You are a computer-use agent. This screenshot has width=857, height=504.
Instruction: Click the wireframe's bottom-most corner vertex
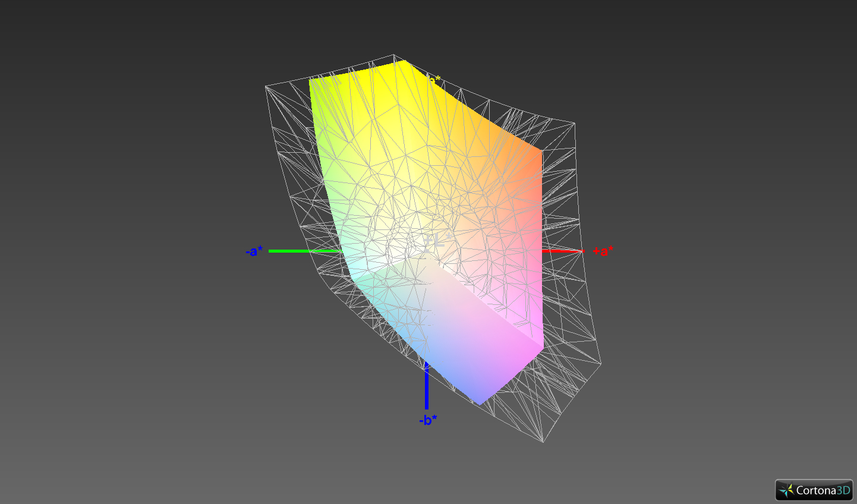543,442
